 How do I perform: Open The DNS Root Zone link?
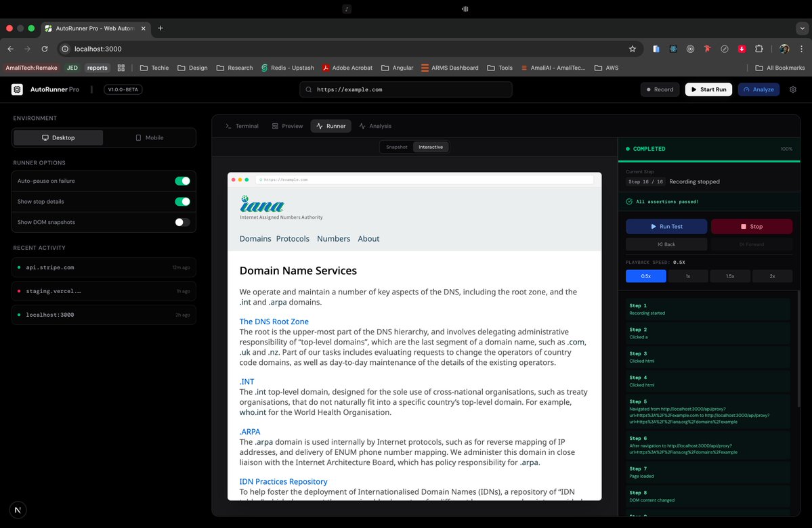[274, 321]
